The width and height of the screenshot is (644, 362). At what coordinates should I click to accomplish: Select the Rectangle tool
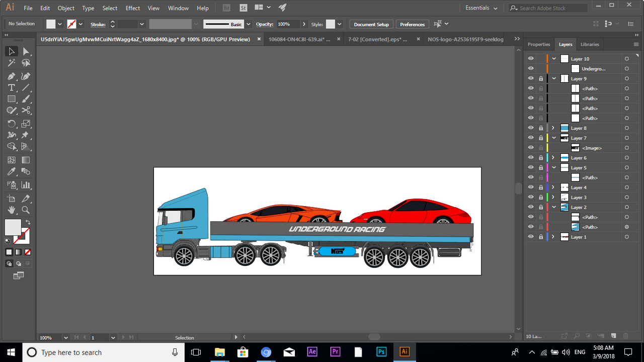click(12, 99)
